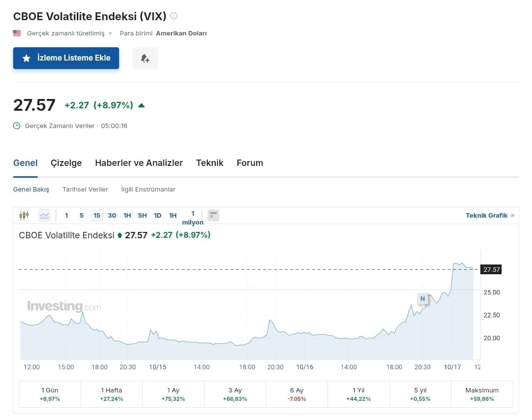Expand Teknik Grafik full chart
The width and height of the screenshot is (532, 420).
pyautogui.click(x=489, y=215)
